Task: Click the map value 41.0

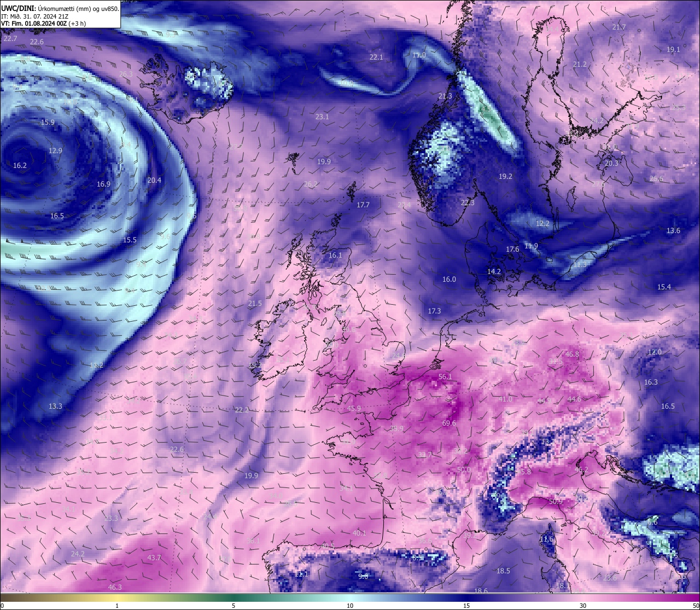Action: coord(505,399)
